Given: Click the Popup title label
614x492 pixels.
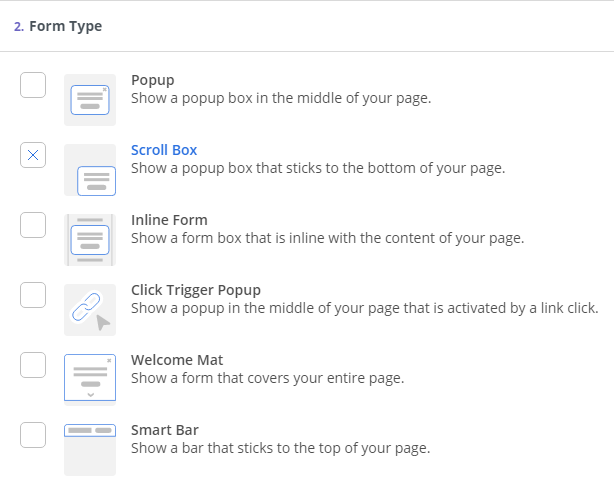Looking at the screenshot, I should pos(153,80).
